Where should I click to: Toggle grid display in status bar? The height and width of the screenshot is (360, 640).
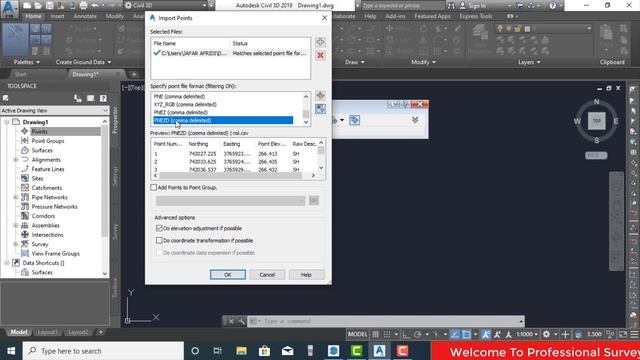pos(376,334)
